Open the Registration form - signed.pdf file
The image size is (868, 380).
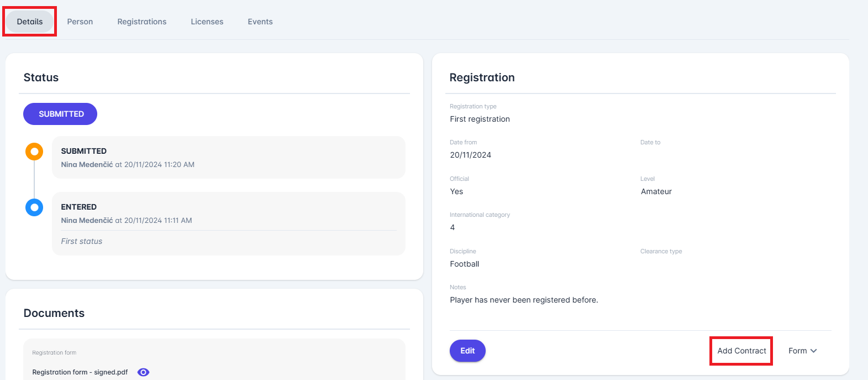tap(80, 372)
